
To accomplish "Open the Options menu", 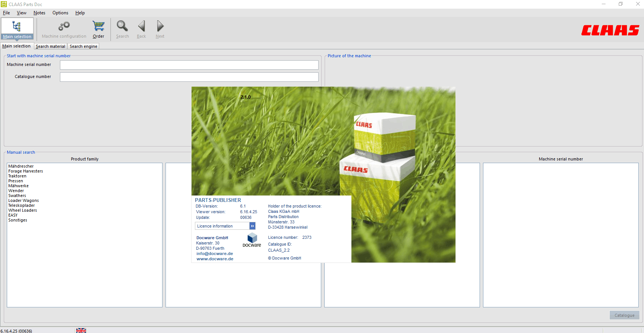I will tap(60, 13).
